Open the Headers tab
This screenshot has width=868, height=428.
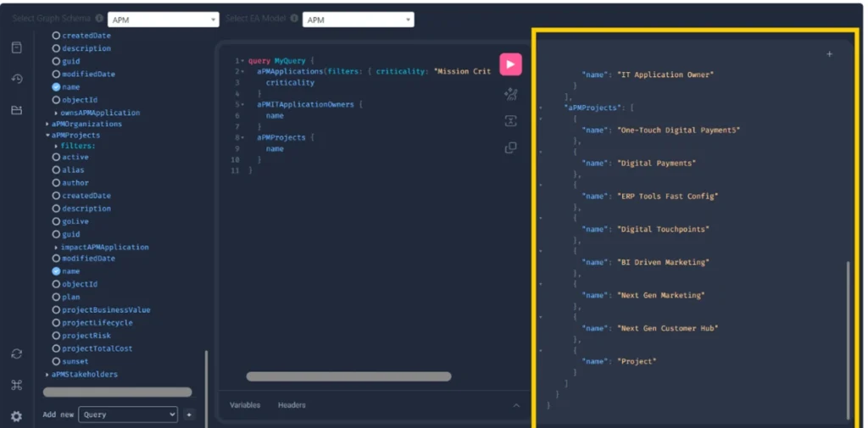(x=292, y=405)
